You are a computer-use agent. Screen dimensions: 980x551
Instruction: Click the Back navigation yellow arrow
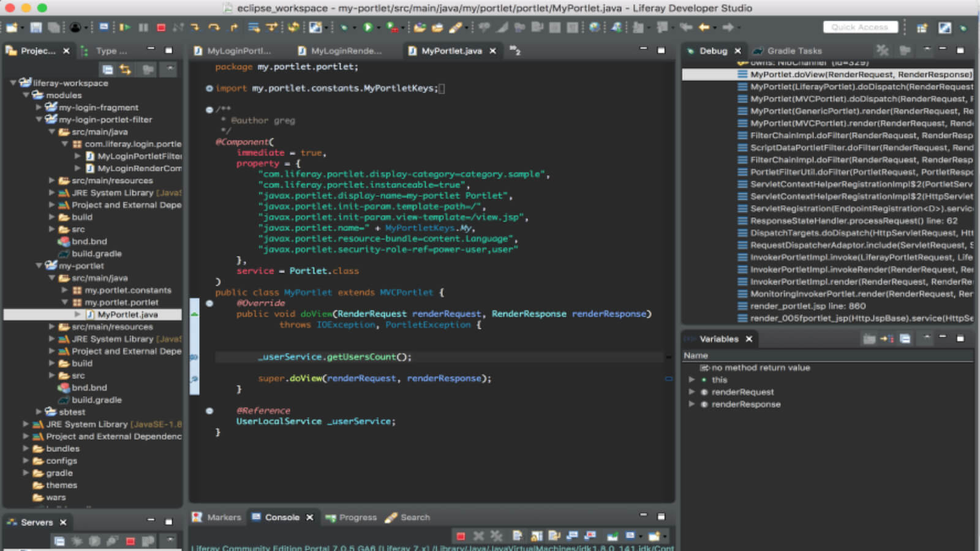pyautogui.click(x=704, y=28)
